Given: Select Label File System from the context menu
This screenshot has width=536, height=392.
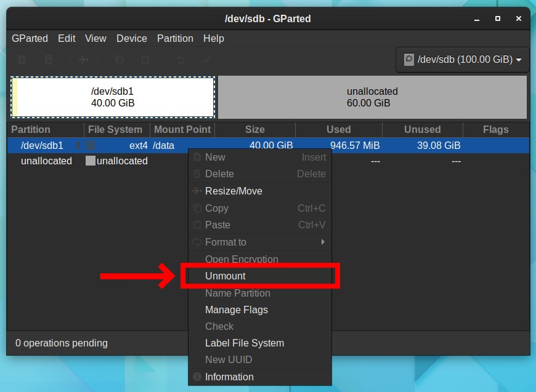Looking at the screenshot, I should click(260, 343).
